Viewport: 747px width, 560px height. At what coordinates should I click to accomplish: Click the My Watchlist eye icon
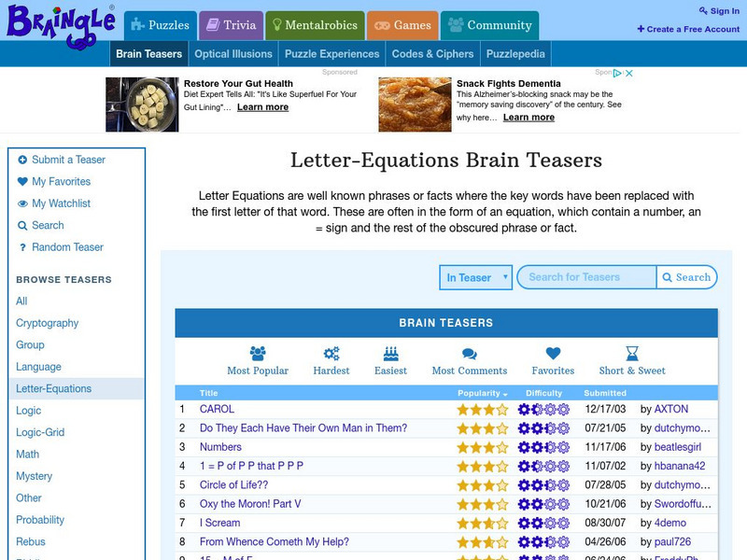[x=22, y=203]
